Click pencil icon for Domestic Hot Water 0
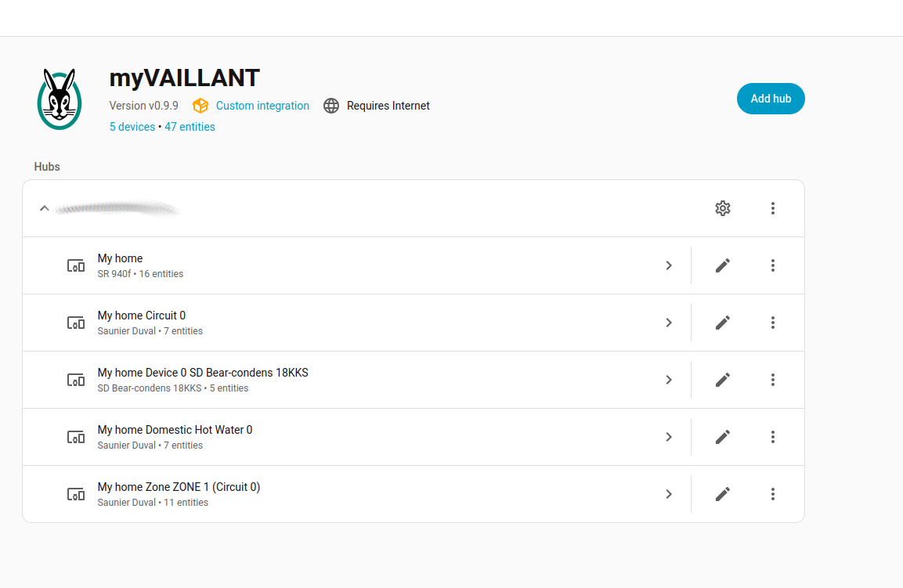Screen dimensions: 903x588 [723, 437]
